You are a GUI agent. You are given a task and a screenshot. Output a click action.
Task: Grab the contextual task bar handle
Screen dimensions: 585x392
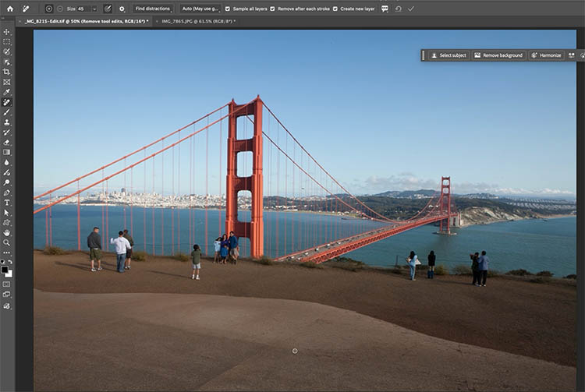pyautogui.click(x=423, y=55)
